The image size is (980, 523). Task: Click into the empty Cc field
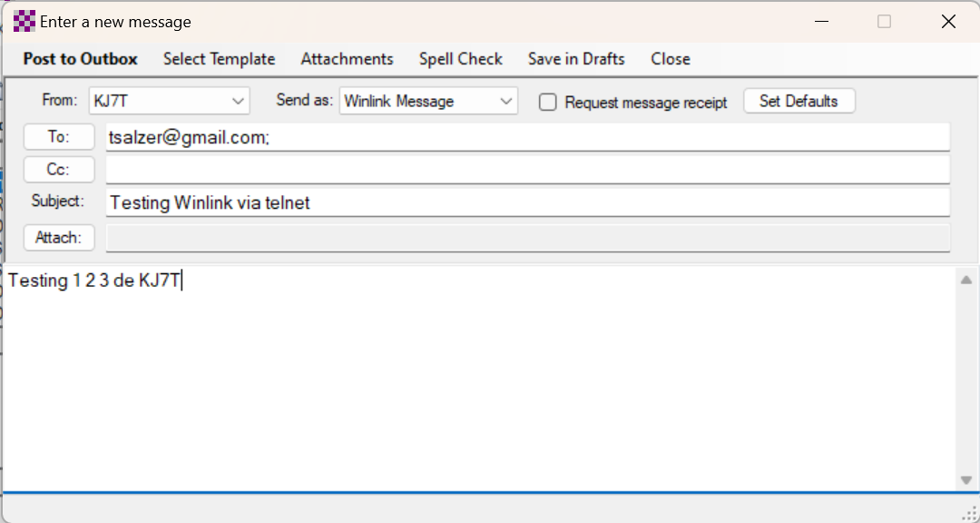click(x=526, y=170)
